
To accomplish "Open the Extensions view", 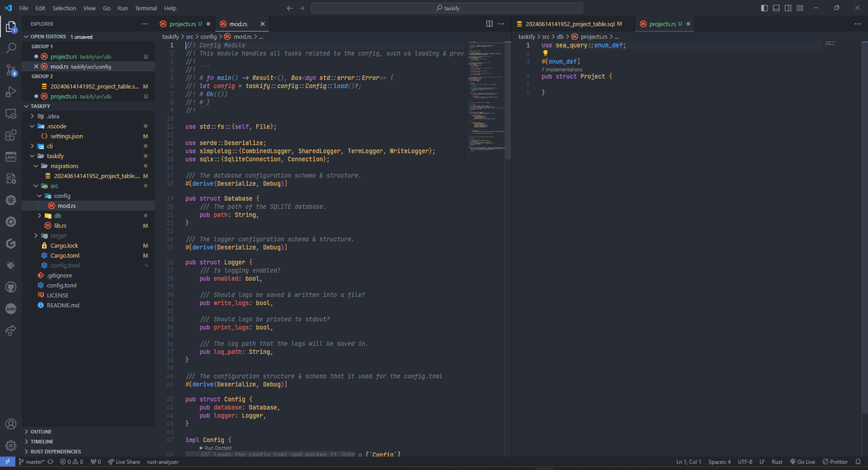I will coord(11,135).
